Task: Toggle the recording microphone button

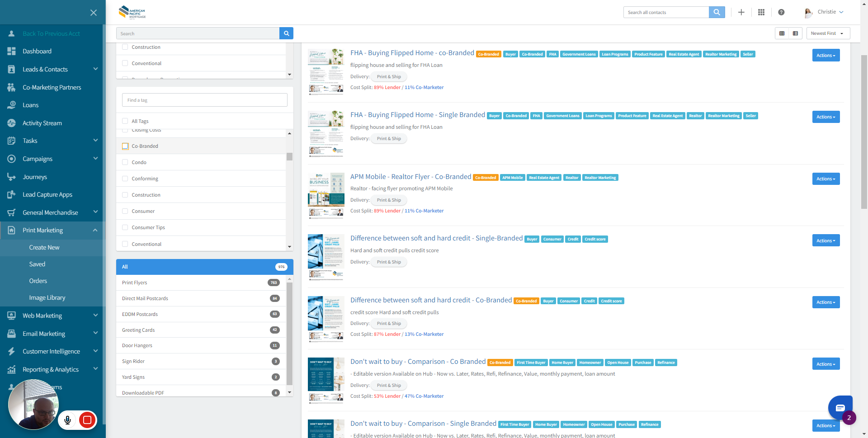Action: 67,420
